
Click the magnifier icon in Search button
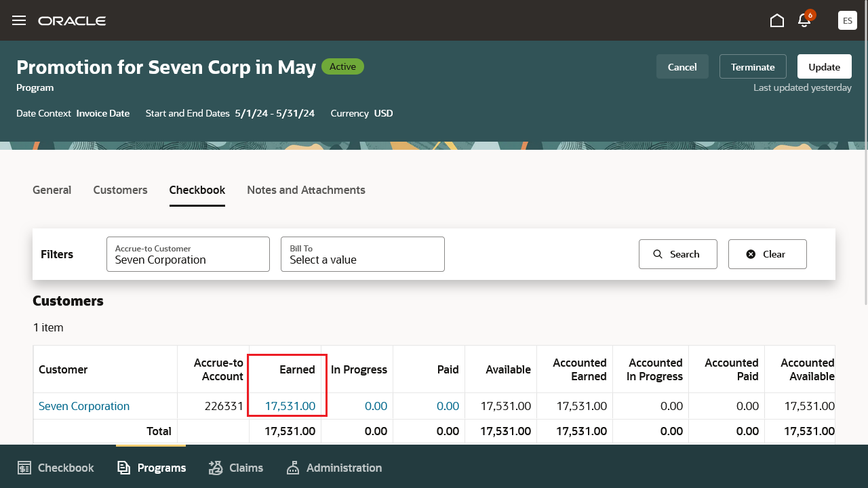tap(658, 254)
